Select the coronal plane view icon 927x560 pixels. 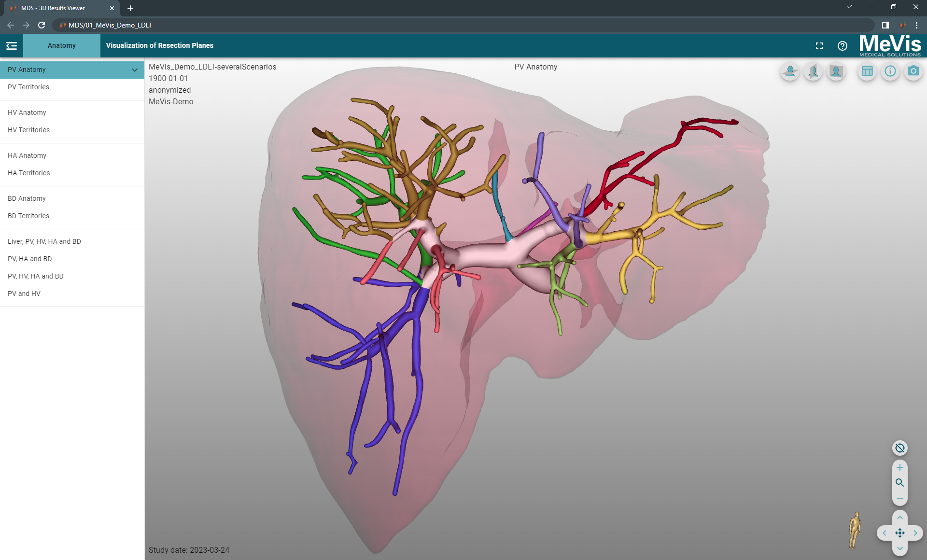836,71
